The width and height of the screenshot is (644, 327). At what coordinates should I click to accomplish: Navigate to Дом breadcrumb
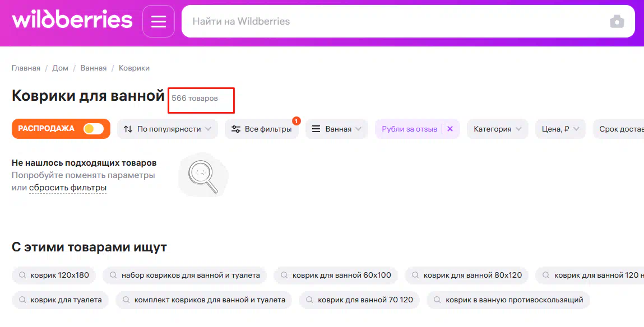click(60, 68)
